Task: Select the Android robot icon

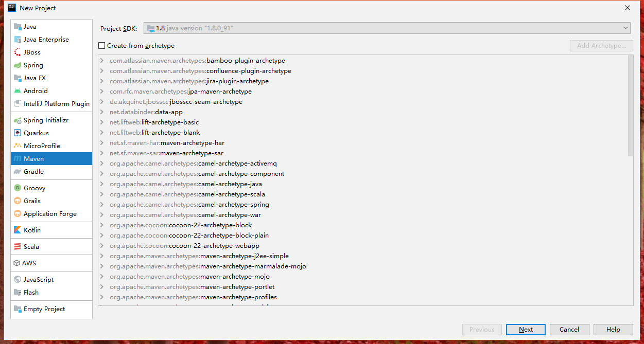Action: pyautogui.click(x=18, y=91)
